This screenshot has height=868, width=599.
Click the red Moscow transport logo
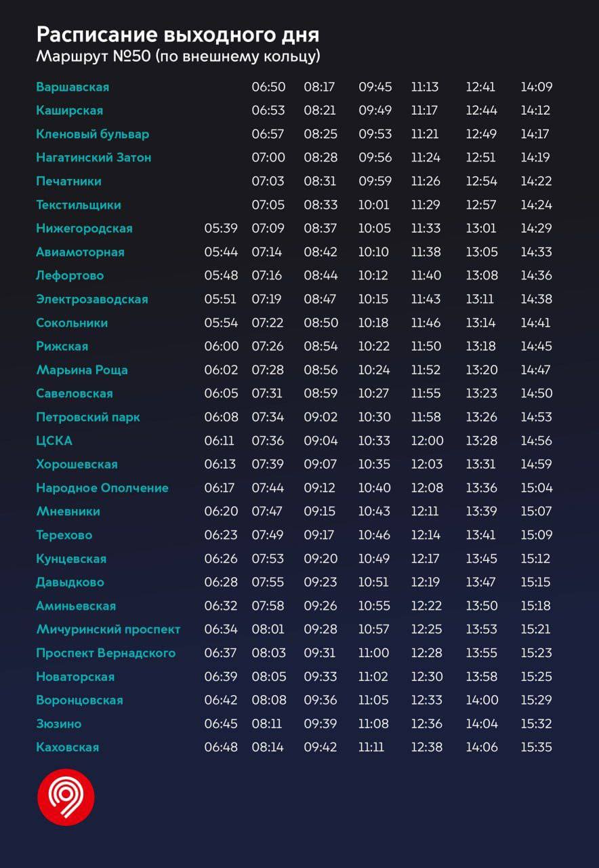point(66,797)
